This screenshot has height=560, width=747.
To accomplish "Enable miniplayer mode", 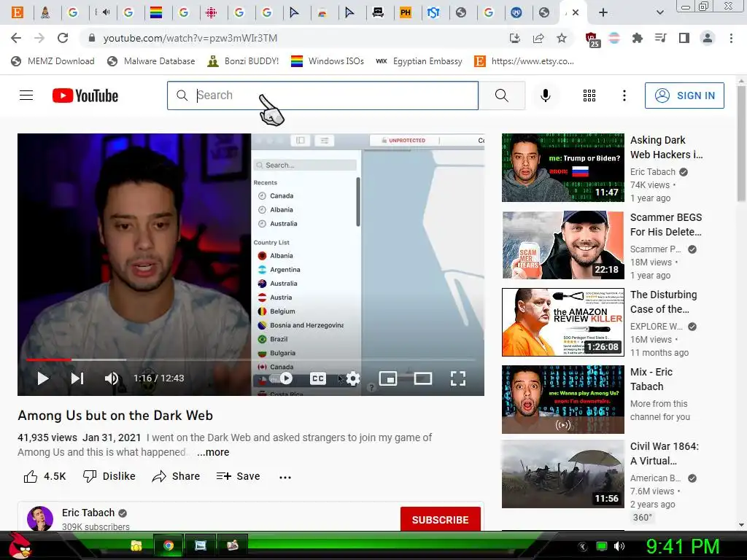I will point(388,378).
